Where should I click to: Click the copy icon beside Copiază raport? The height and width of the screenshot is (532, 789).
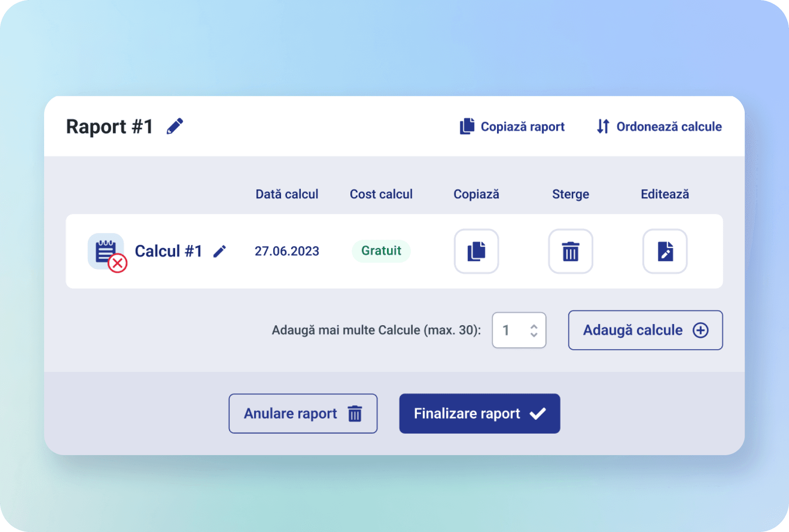467,126
